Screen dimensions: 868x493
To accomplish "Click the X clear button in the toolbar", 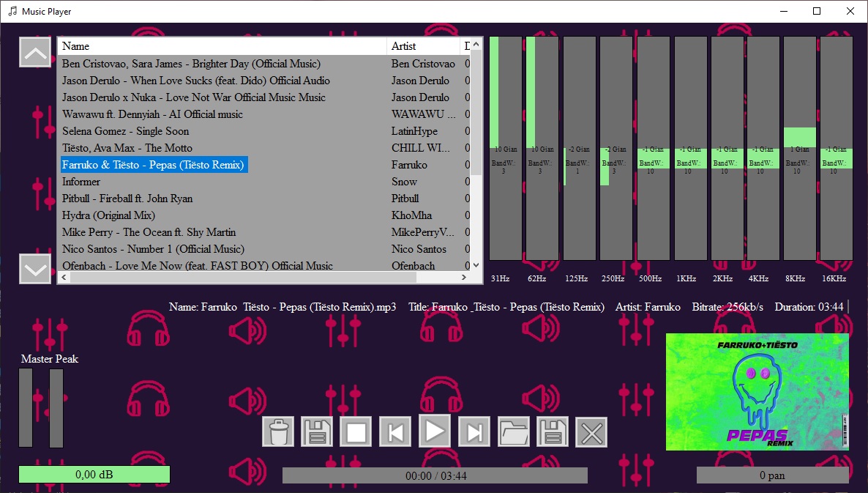I will click(x=592, y=432).
